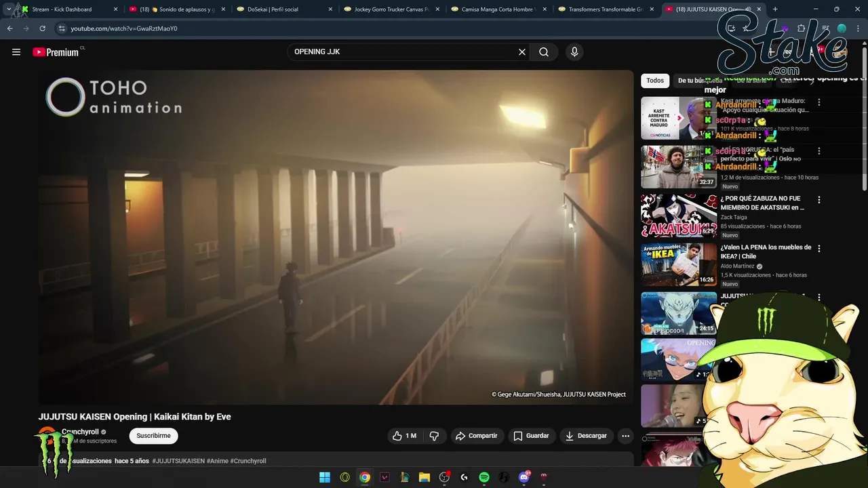Pause the Jujutsu Kaisen opening video player
868x488 pixels.
[336, 237]
